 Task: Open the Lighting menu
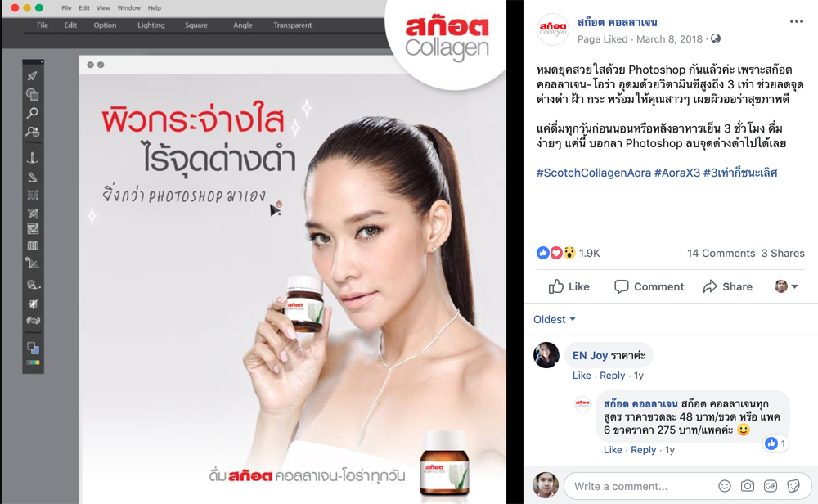click(x=151, y=25)
